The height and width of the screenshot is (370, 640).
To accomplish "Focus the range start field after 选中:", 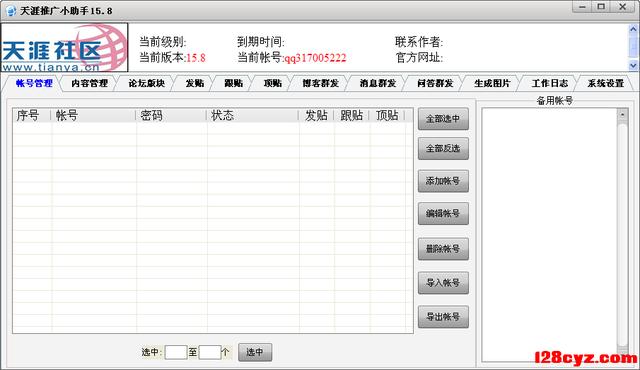I will [176, 352].
